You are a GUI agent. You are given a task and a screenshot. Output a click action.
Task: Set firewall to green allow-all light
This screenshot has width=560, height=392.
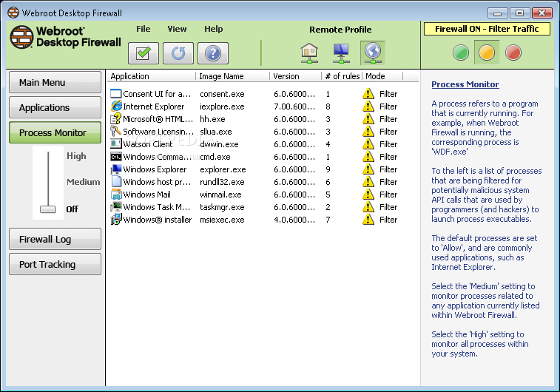tap(461, 53)
